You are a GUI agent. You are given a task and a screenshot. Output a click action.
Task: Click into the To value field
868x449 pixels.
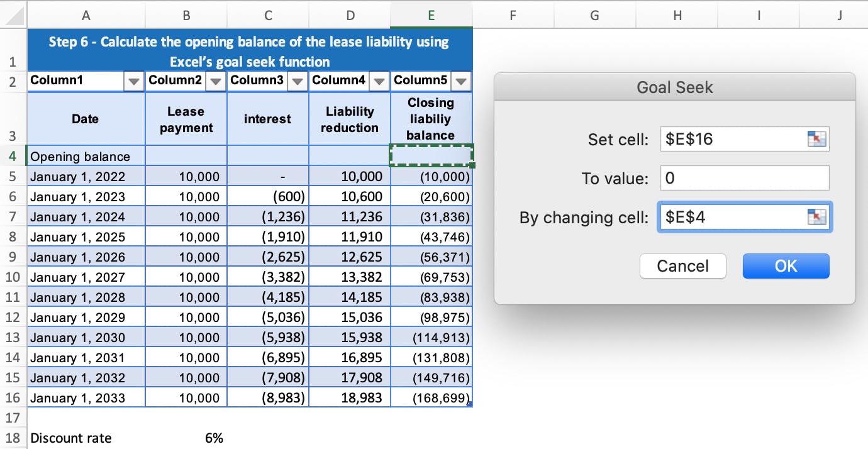coord(745,178)
